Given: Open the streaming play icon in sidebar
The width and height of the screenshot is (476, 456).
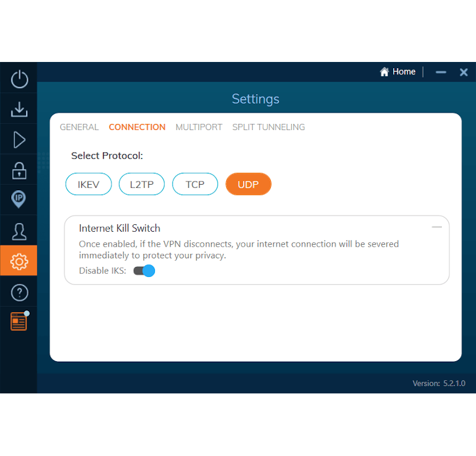Looking at the screenshot, I should [x=19, y=140].
